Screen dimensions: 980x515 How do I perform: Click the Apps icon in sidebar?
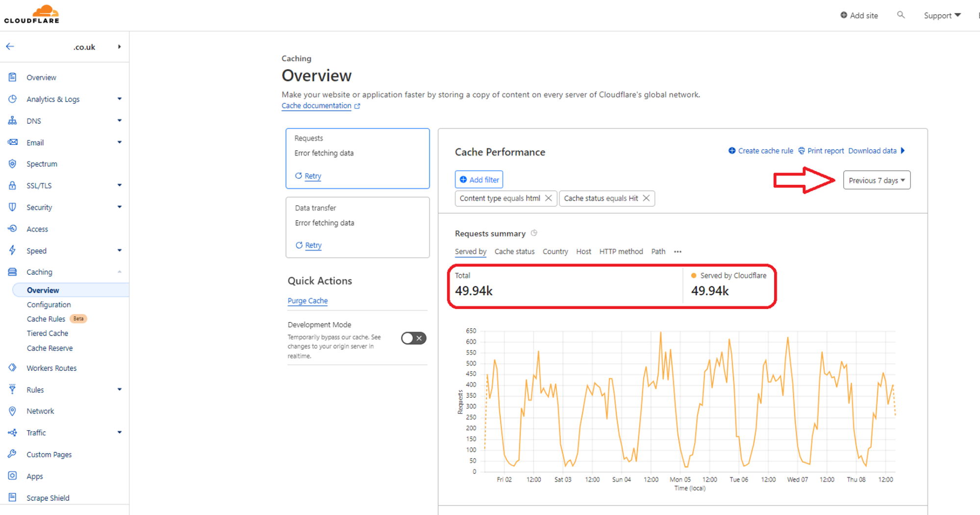click(x=12, y=476)
